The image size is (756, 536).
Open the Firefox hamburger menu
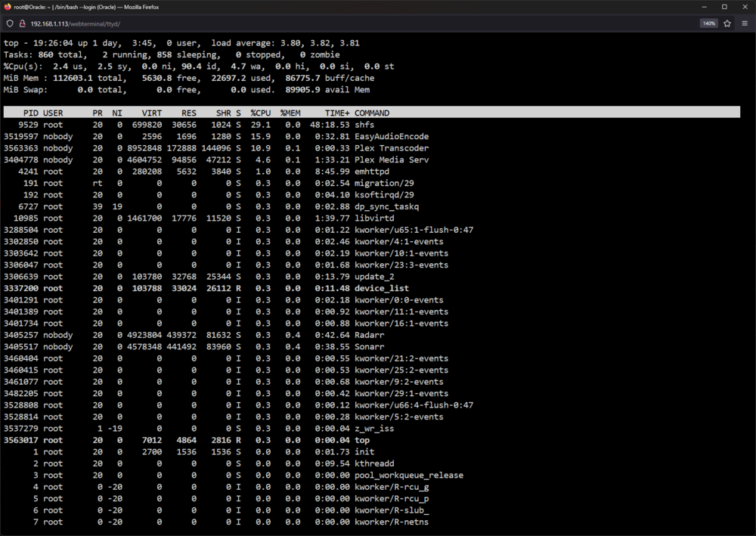point(745,23)
